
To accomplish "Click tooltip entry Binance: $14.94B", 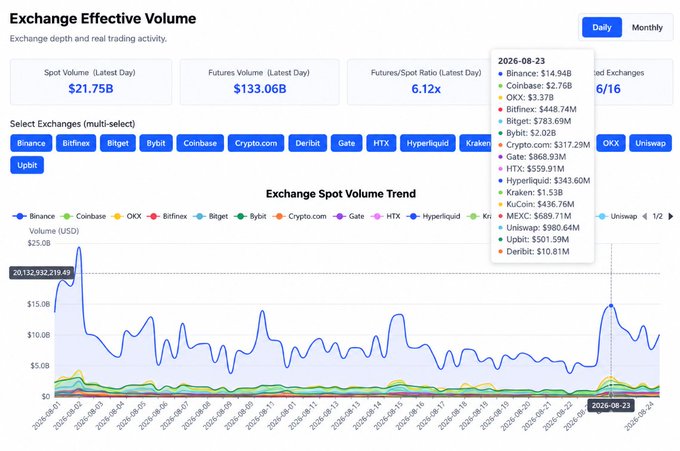I will point(535,73).
